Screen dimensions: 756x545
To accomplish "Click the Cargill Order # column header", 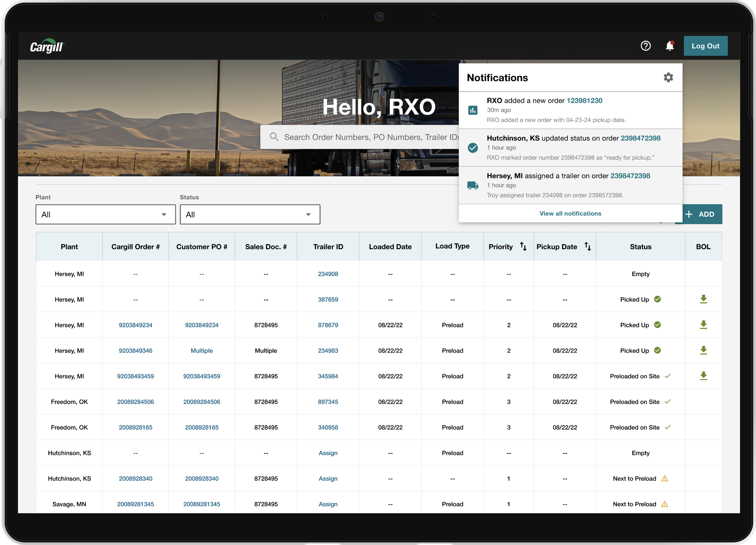I will (135, 247).
